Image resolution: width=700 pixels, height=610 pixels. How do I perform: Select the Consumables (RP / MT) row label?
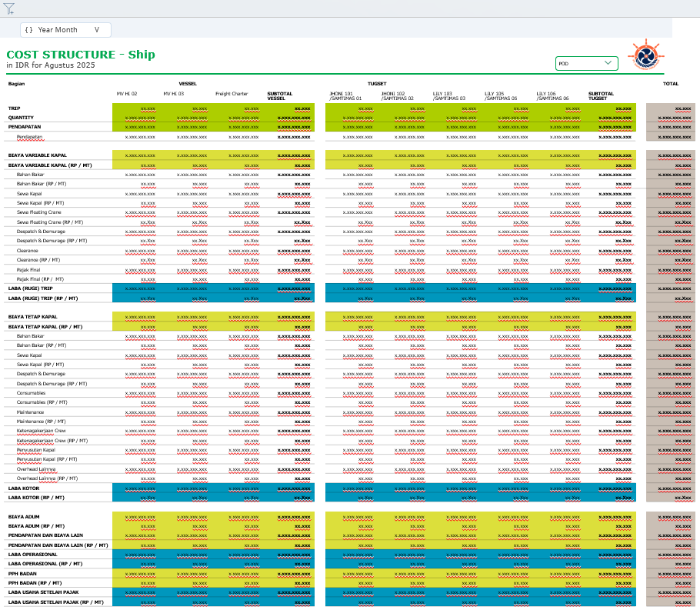click(42, 402)
